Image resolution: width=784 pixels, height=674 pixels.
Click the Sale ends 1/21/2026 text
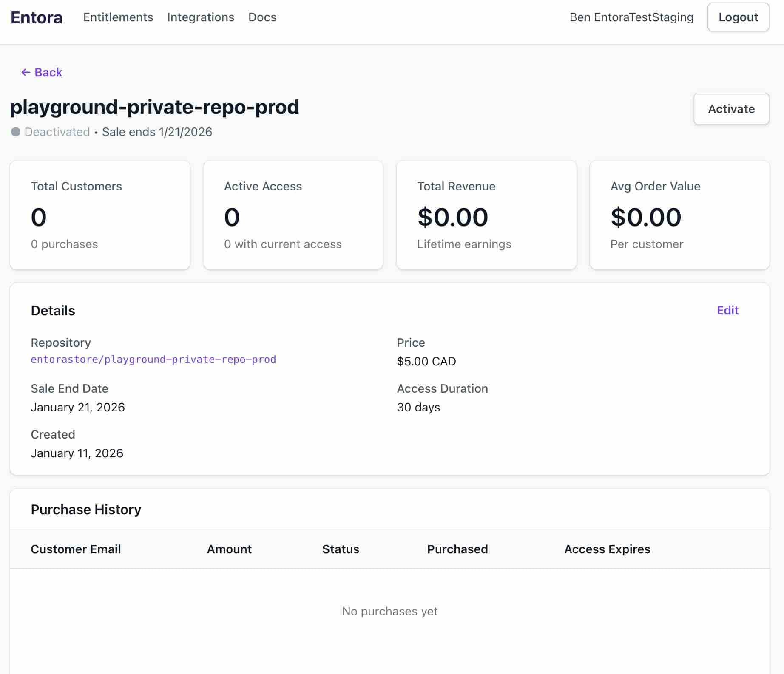[x=157, y=132]
